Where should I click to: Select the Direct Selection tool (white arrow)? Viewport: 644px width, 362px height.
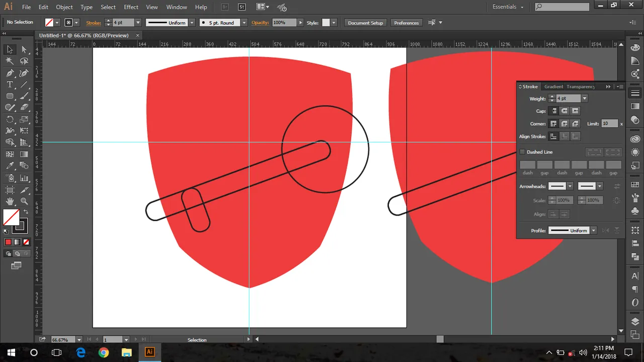click(x=24, y=49)
